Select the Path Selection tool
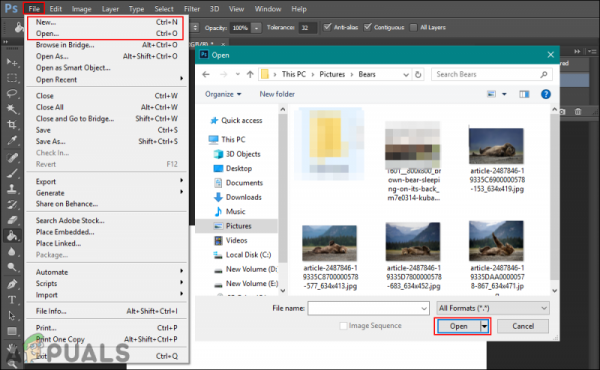The width and height of the screenshot is (600, 370). 12,315
